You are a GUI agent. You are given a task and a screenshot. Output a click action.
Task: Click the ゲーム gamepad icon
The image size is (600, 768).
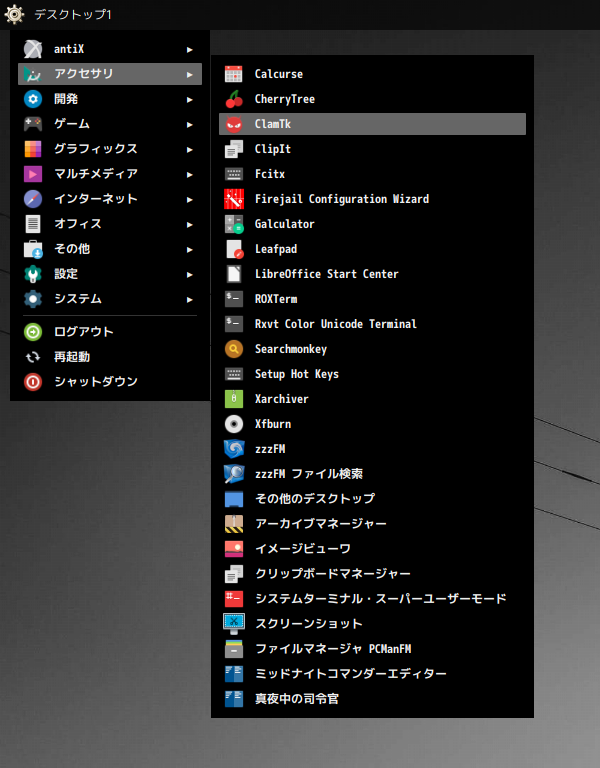[33, 124]
